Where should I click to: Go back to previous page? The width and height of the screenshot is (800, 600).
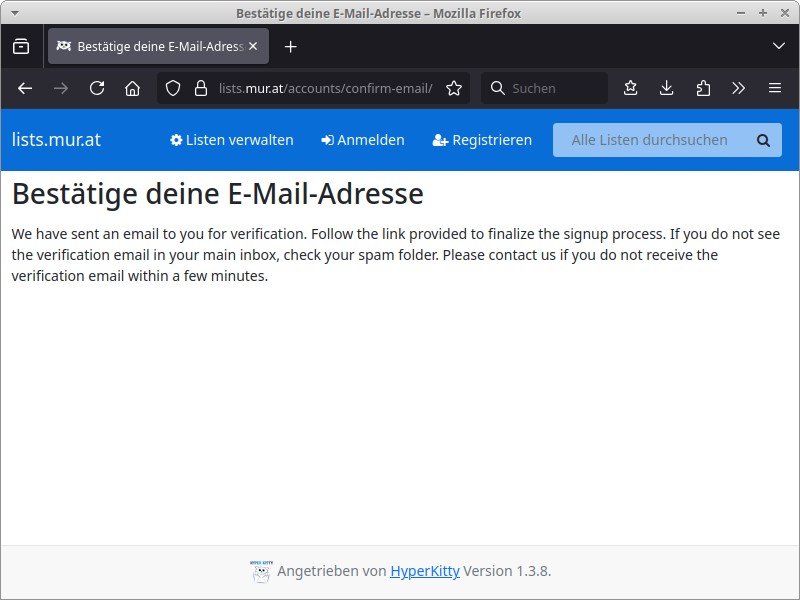pos(25,88)
